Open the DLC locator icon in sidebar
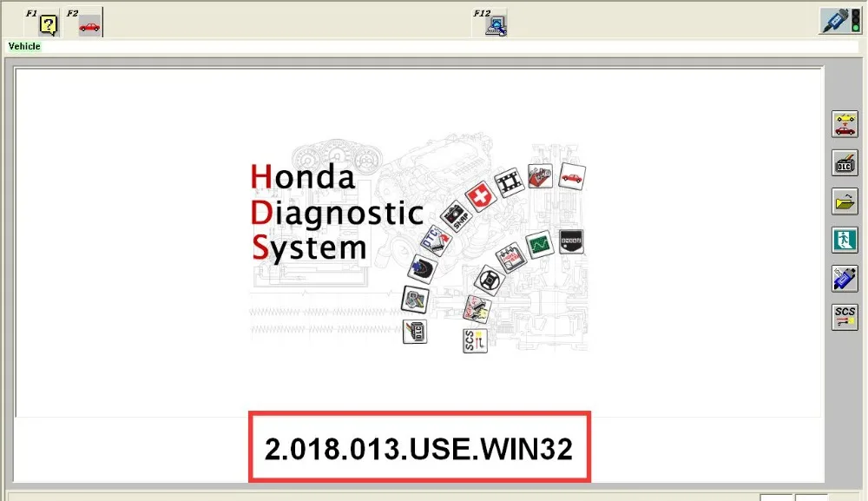Viewport: 868px width, 501px height. point(845,162)
